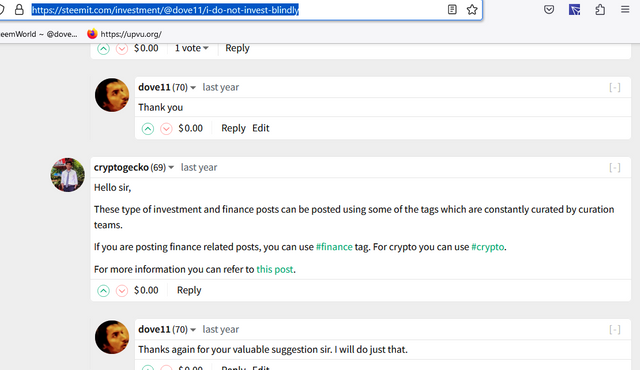
Task: Follow the "this post" link
Action: [x=275, y=269]
